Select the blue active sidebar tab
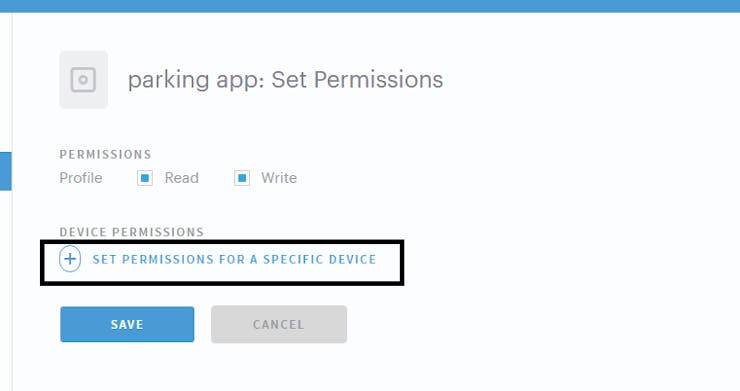The height and width of the screenshot is (391, 740). click(x=6, y=171)
